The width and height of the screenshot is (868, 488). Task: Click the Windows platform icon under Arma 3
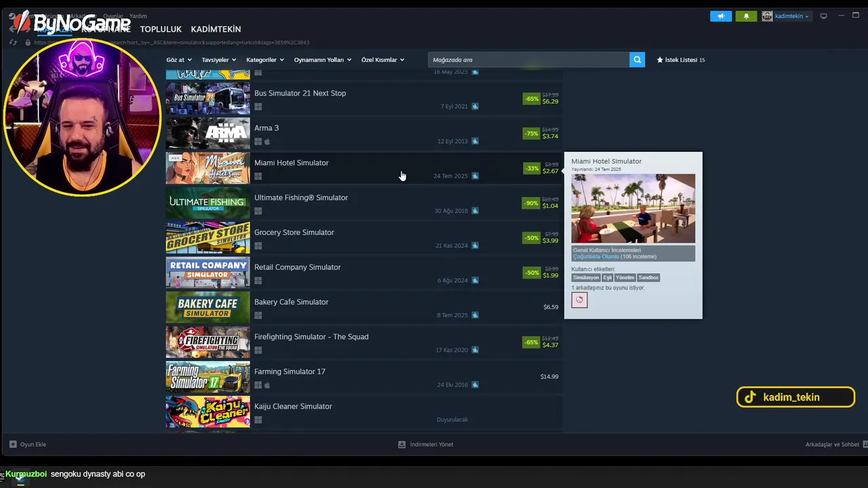click(258, 142)
